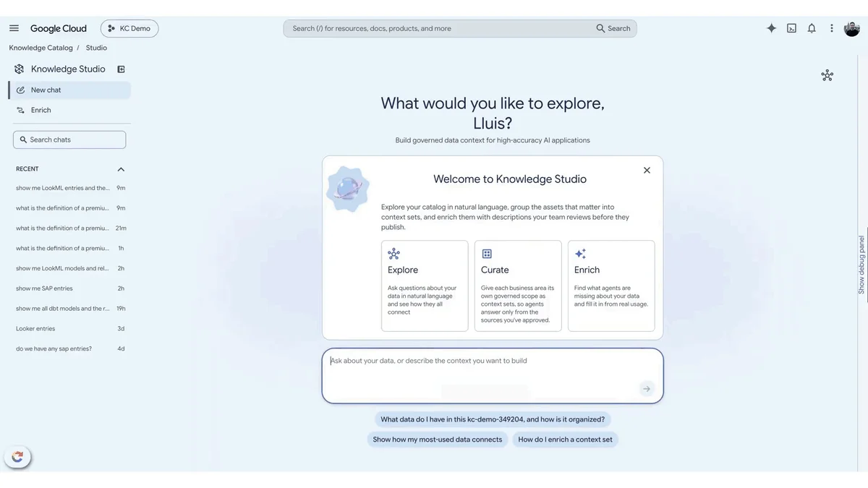
Task: Click the Curate card title
Action: 495,270
